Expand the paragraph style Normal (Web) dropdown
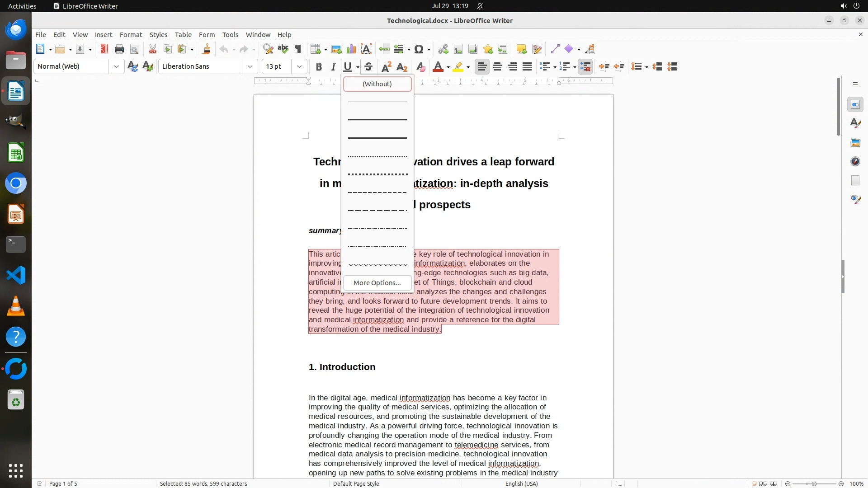The height and width of the screenshot is (488, 868). 117,66
